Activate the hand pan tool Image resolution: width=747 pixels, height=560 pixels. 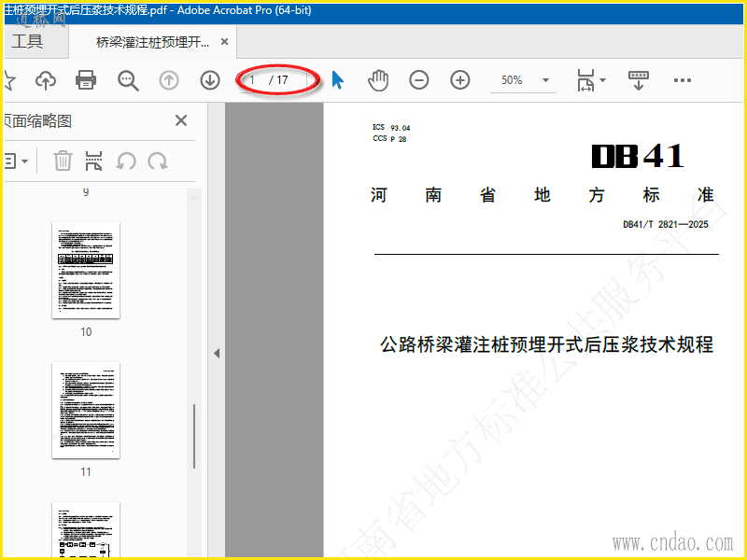tap(378, 80)
